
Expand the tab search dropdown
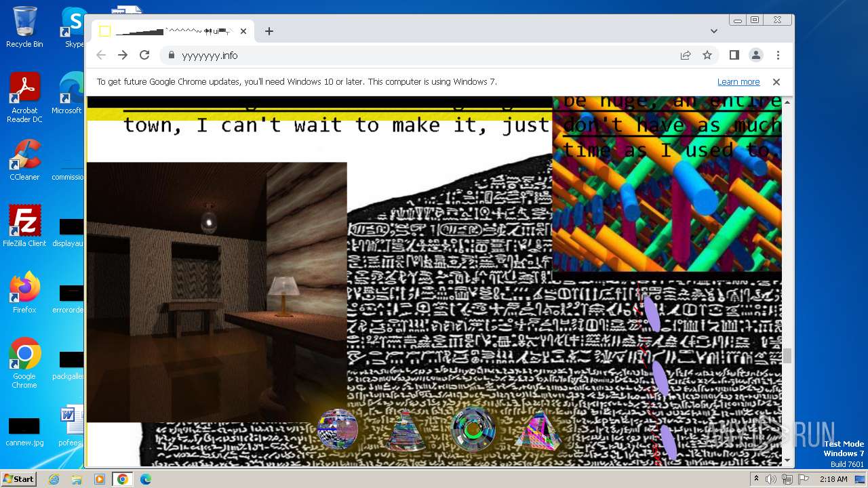click(x=714, y=31)
